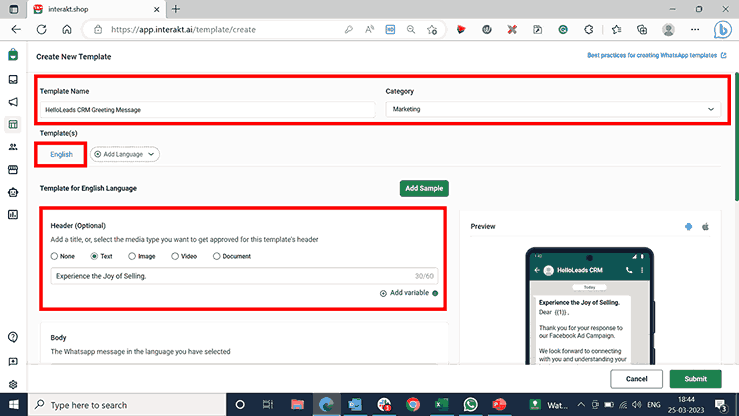The image size is (739, 416).
Task: Open the browser extensions puzzle icon
Action: pos(589,29)
